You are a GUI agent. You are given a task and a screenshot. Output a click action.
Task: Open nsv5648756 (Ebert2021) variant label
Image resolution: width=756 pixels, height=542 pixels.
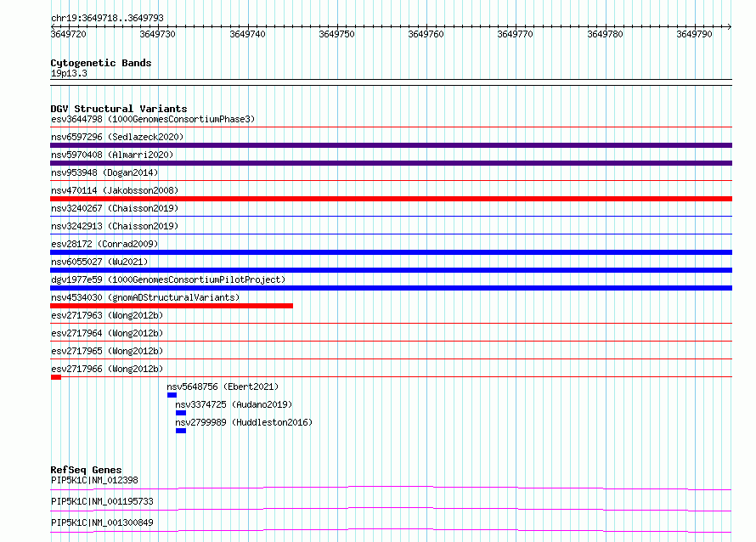[x=223, y=387]
